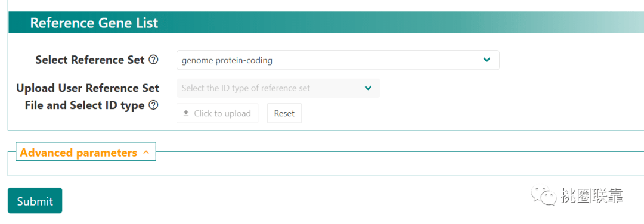Collapse the Advanced parameters section
The width and height of the screenshot is (644, 224).
[x=85, y=152]
